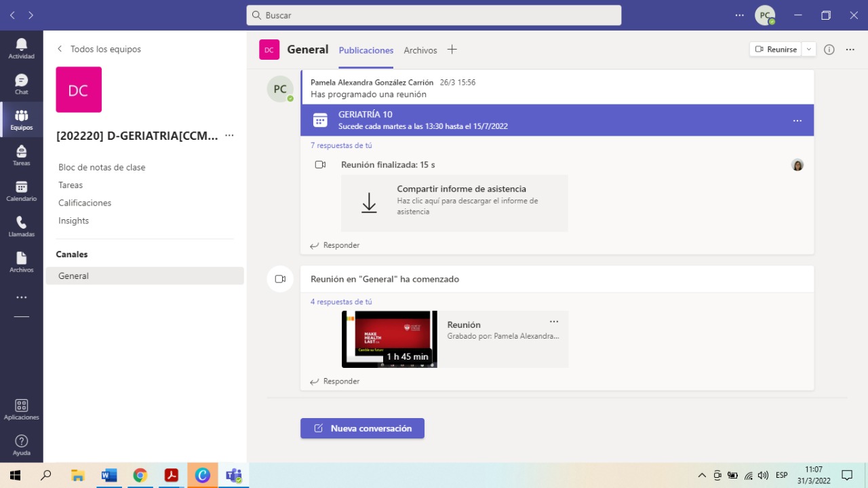Open Tareas icon in the sidebar
The image size is (868, 488).
21,155
